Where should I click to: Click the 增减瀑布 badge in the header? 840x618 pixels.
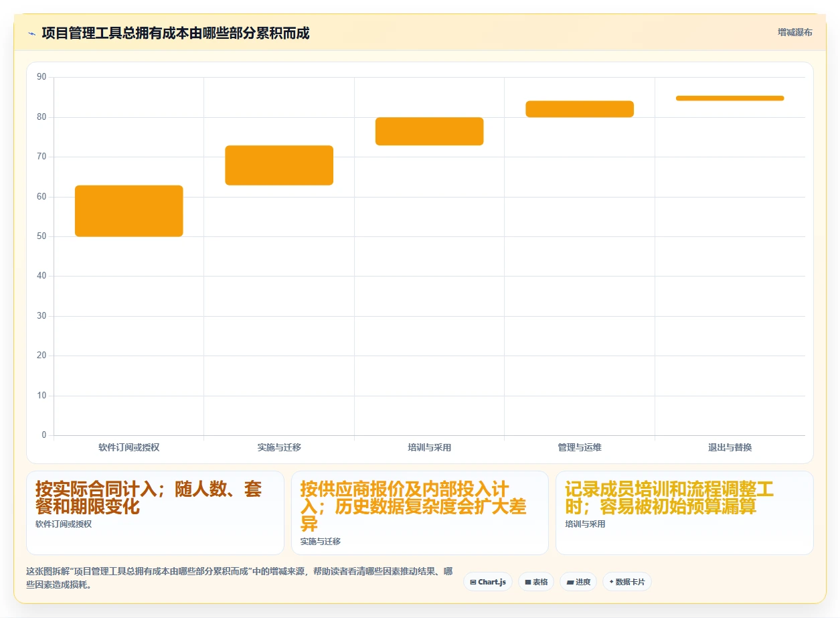pyautogui.click(x=795, y=32)
